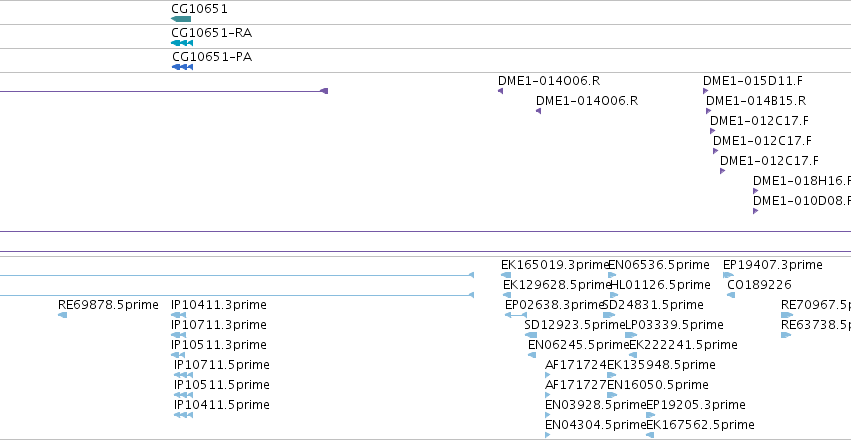Select the first DME1-014O06.R marker

[500, 91]
